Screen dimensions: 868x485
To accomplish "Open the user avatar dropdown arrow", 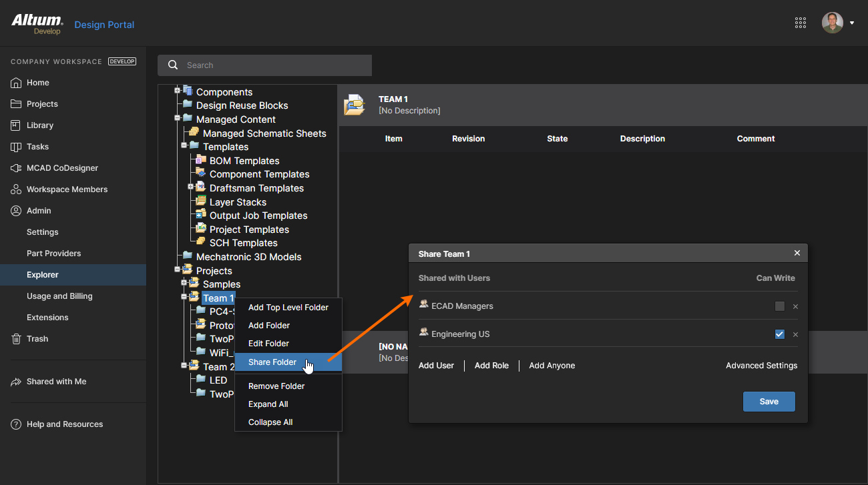I will (x=852, y=23).
